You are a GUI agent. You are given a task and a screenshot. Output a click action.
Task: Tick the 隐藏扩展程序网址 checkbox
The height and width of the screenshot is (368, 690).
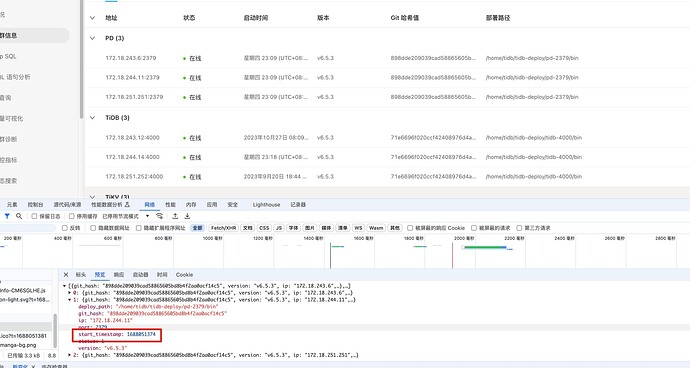point(139,228)
